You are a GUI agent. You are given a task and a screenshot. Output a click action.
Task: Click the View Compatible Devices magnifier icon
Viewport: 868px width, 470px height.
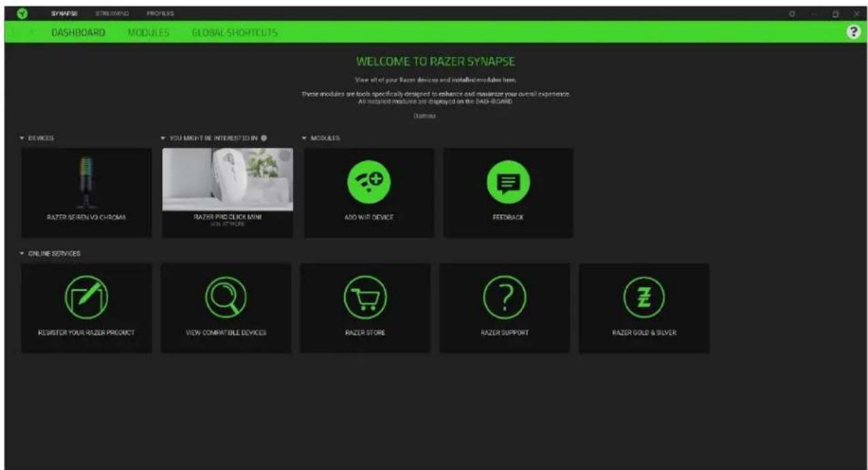[226, 298]
